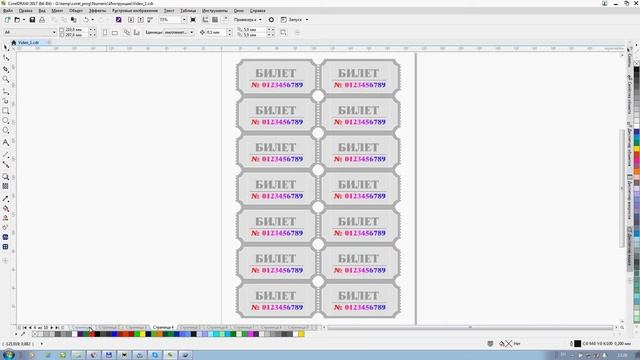The height and width of the screenshot is (360, 640).
Task: Select the Rectangle tool
Action: pos(6,111)
